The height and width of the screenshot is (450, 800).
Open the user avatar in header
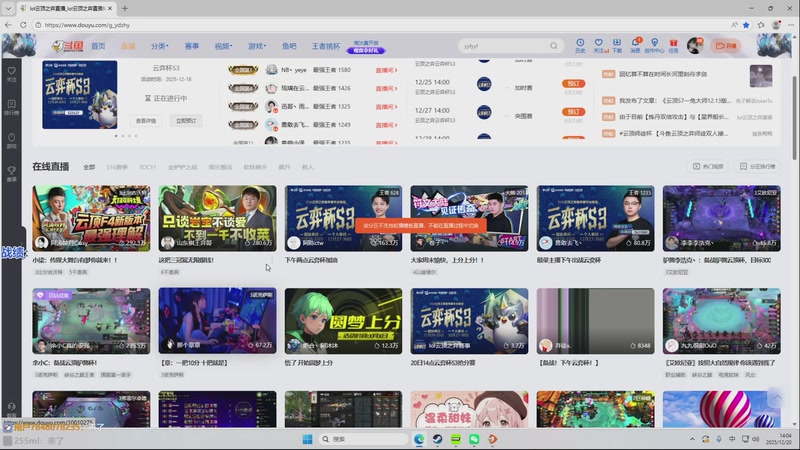click(x=694, y=45)
